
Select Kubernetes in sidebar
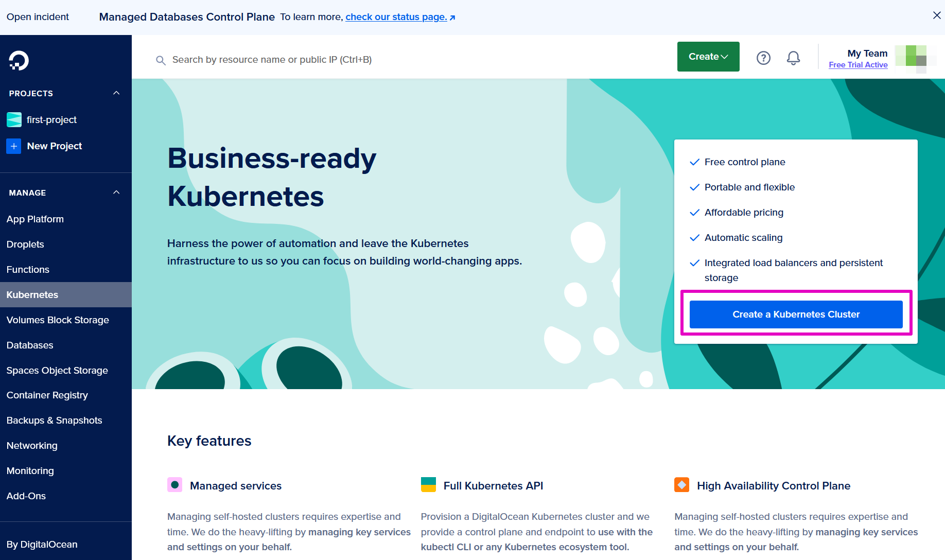coord(66,295)
